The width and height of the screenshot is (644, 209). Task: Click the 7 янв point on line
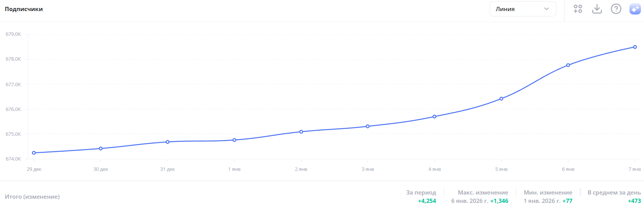click(635, 47)
